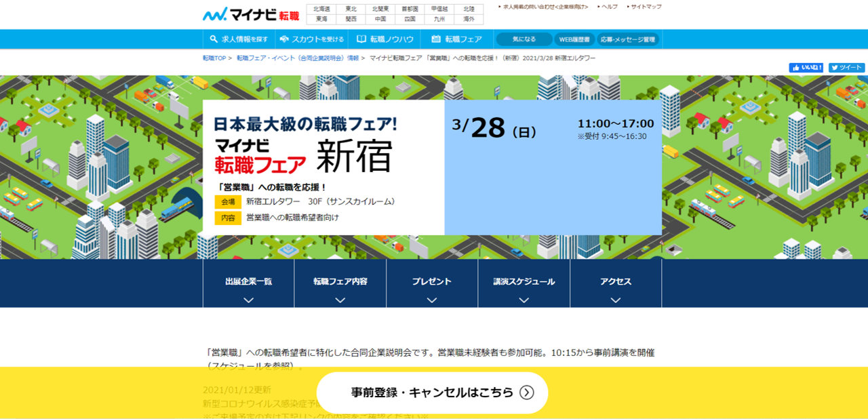
Task: Choose the 北関東 region
Action: (380, 9)
